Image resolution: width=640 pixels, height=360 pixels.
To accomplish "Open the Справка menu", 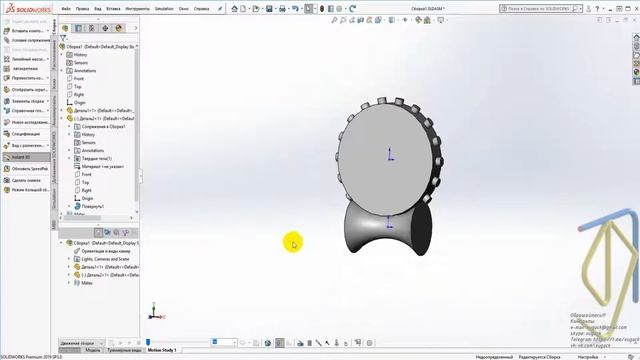I will coord(201,9).
